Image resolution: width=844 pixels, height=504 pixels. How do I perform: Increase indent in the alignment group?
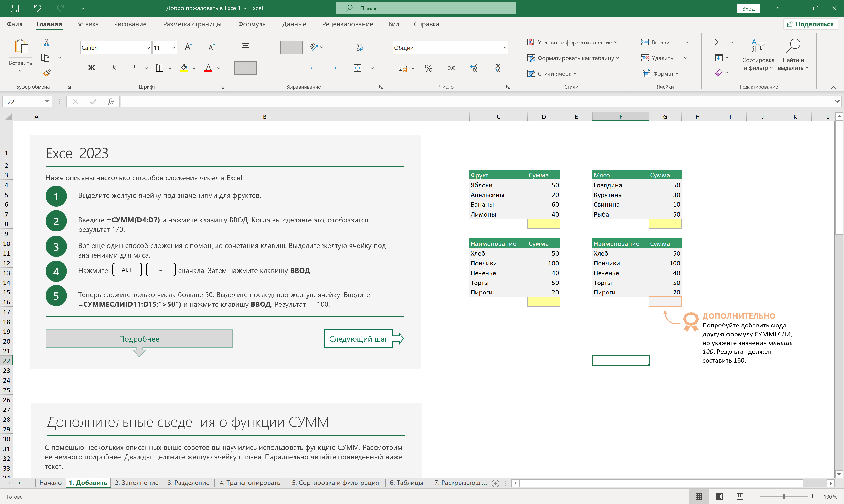[x=337, y=68]
